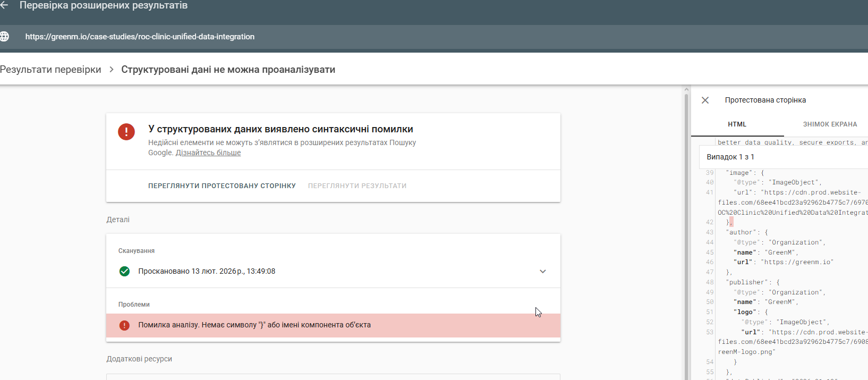Viewport: 868px width, 380px height.
Task: Switch to the HTML tab
Action: (x=737, y=124)
